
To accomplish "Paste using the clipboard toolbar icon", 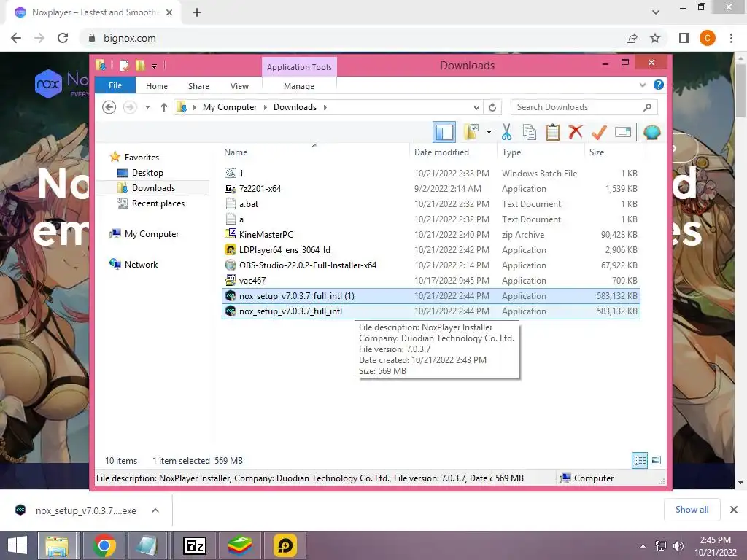I will coord(553,132).
